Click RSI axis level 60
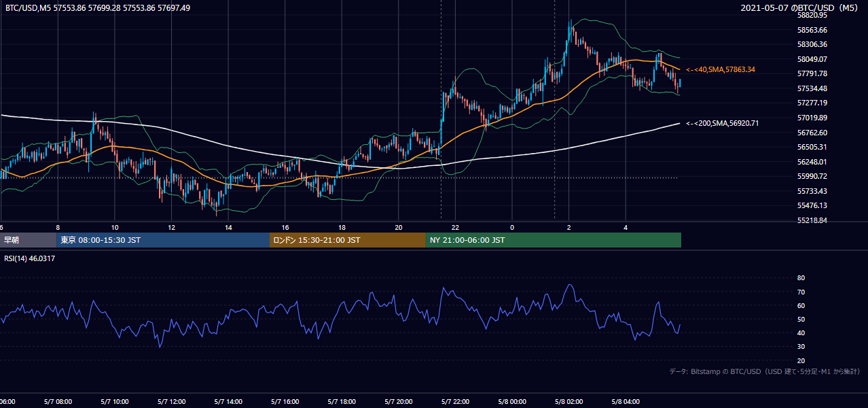Screen dimensions: 868x408 point(801,305)
